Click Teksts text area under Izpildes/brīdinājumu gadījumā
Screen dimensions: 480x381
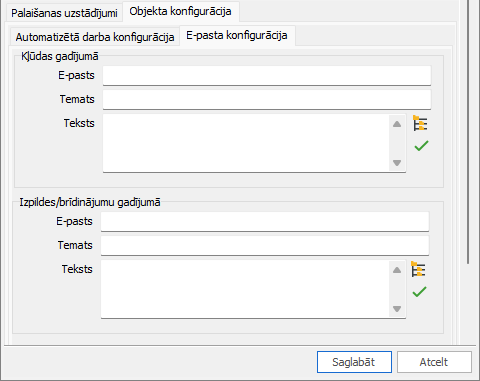click(245, 289)
